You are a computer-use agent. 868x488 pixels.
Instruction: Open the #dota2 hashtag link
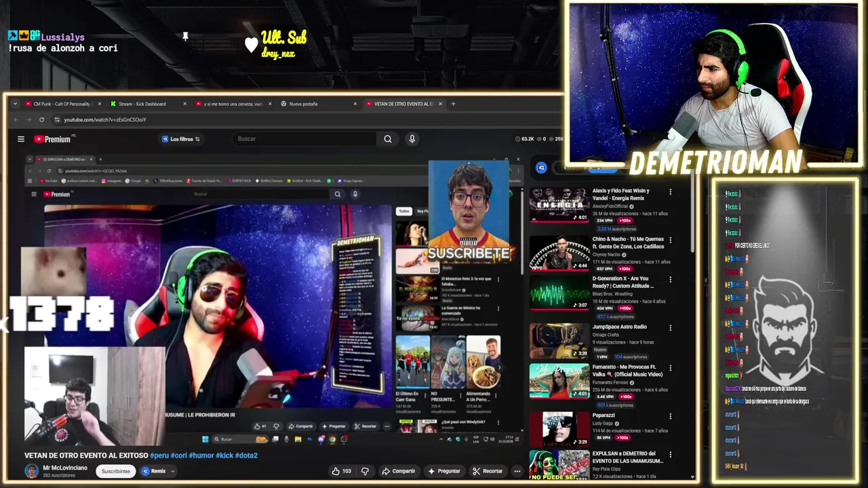246,455
